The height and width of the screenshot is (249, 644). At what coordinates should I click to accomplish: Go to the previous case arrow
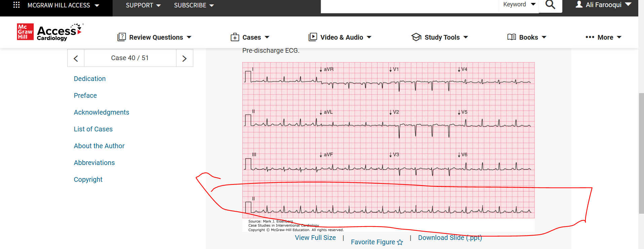point(76,58)
